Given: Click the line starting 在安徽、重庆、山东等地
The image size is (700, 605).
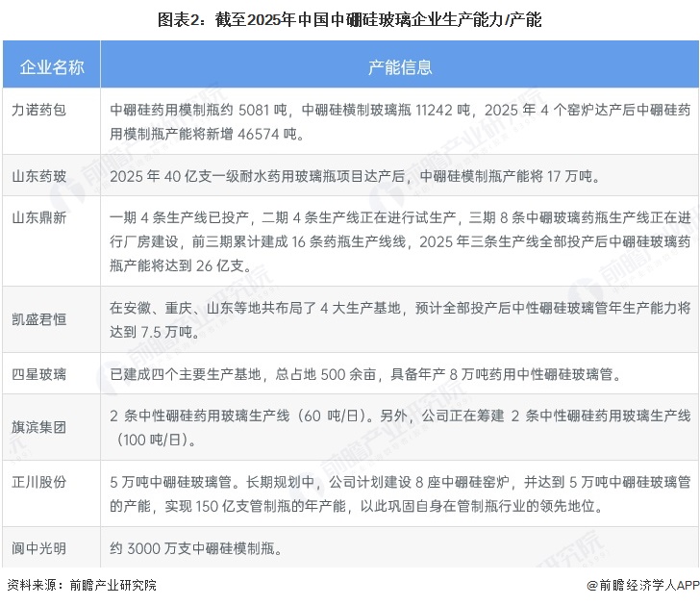Looking at the screenshot, I should (400, 308).
